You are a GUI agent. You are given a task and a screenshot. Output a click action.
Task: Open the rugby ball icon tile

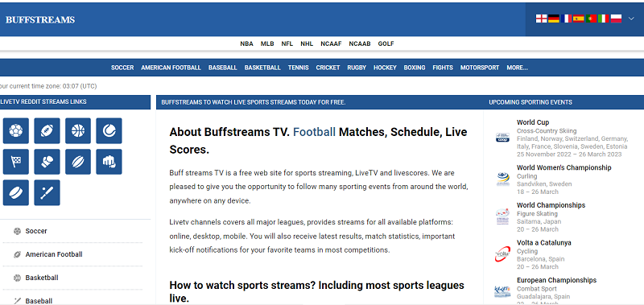(78, 162)
